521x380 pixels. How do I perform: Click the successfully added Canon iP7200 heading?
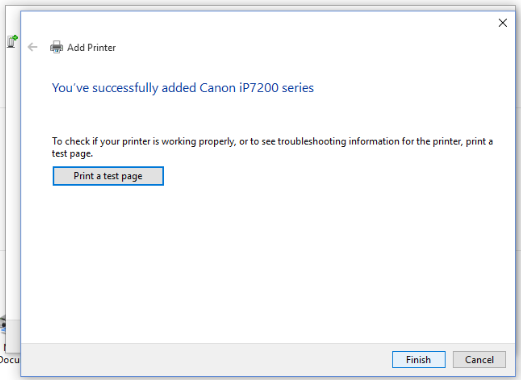pyautogui.click(x=183, y=88)
